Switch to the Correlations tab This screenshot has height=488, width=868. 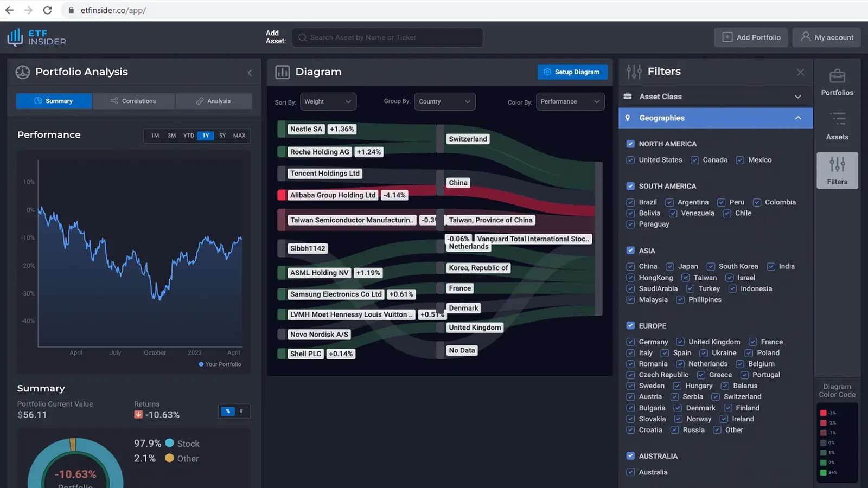pos(133,101)
